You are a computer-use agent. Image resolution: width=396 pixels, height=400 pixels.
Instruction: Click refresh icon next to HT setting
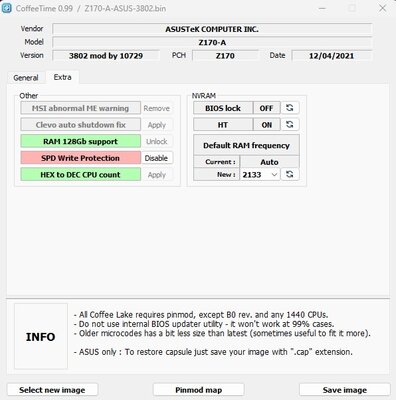click(x=290, y=125)
